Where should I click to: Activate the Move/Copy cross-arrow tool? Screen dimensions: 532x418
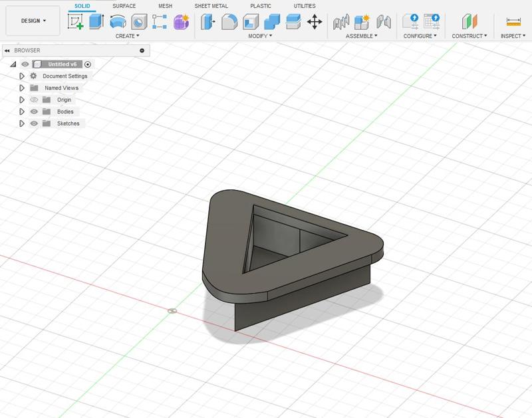315,21
